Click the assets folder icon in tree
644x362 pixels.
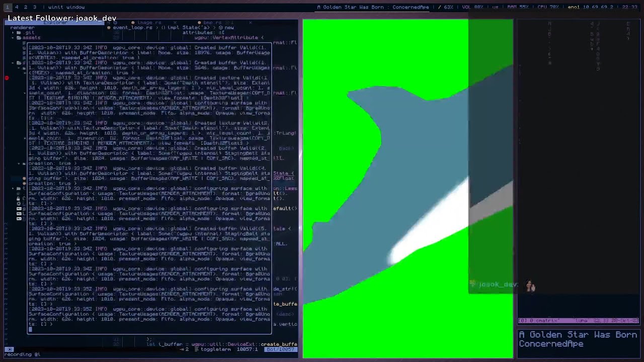pos(19,38)
